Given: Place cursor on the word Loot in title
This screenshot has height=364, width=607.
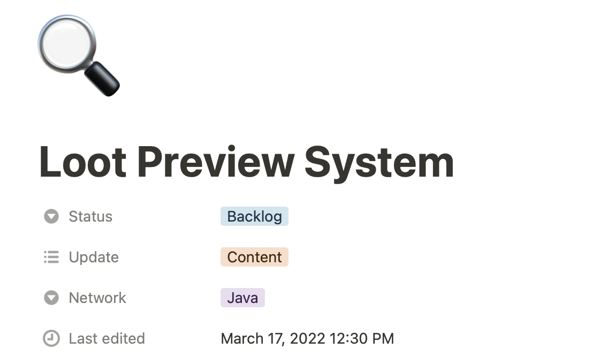Looking at the screenshot, I should tap(82, 162).
